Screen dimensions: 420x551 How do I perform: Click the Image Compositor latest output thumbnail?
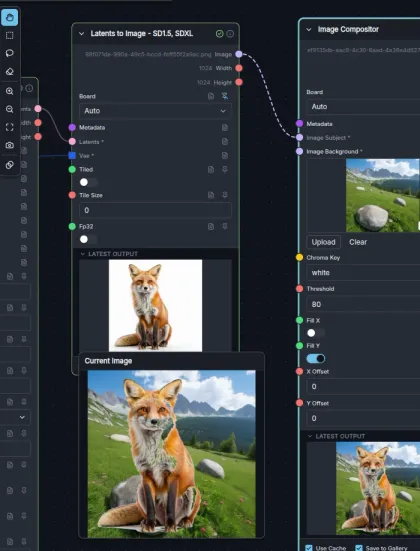coord(378,488)
